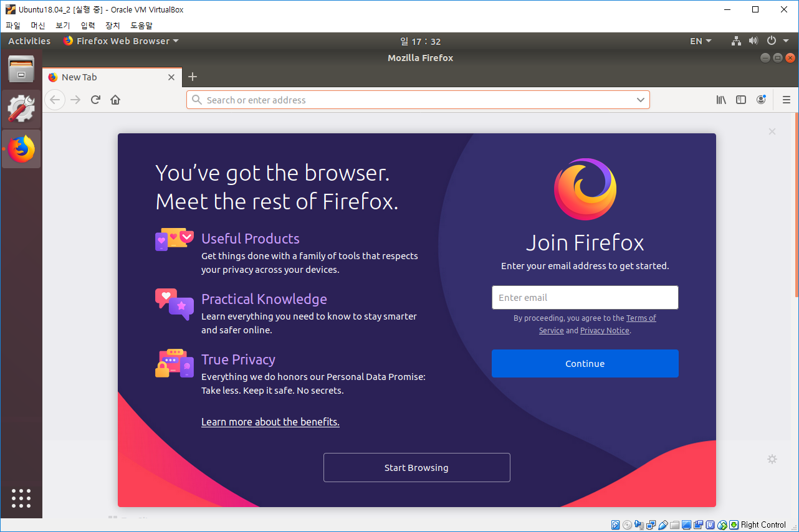Viewport: 799px width, 532px height.
Task: Click the VirtualBox keyboard capture arrow icon
Action: (734, 525)
